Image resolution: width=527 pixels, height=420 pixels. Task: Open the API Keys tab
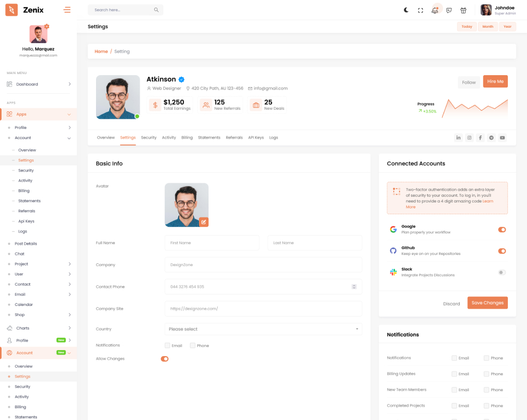pos(255,138)
